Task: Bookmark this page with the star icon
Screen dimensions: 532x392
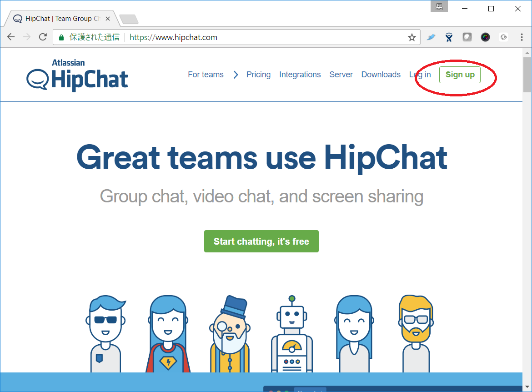Action: 412,37
